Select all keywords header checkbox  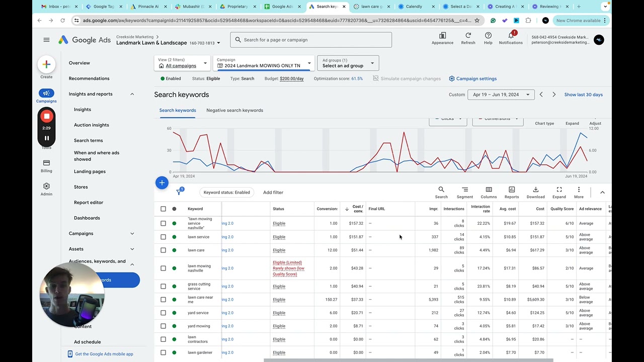pos(163,209)
